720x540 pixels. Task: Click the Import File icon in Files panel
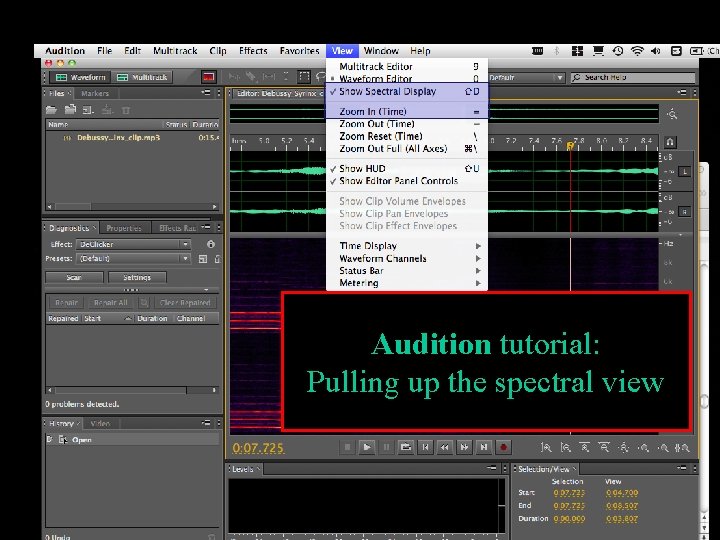70,110
